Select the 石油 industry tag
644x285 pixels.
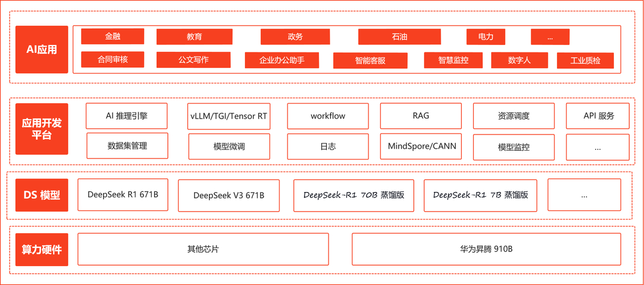pyautogui.click(x=399, y=37)
